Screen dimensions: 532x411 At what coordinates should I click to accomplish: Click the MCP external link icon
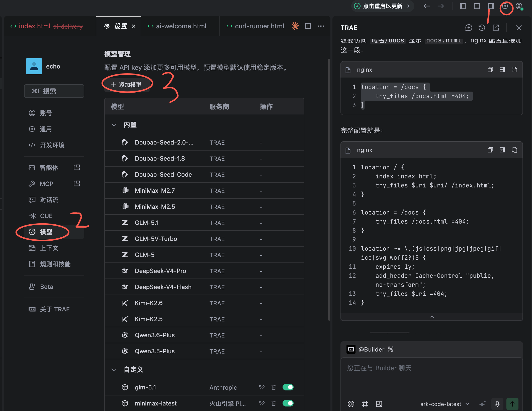(77, 183)
